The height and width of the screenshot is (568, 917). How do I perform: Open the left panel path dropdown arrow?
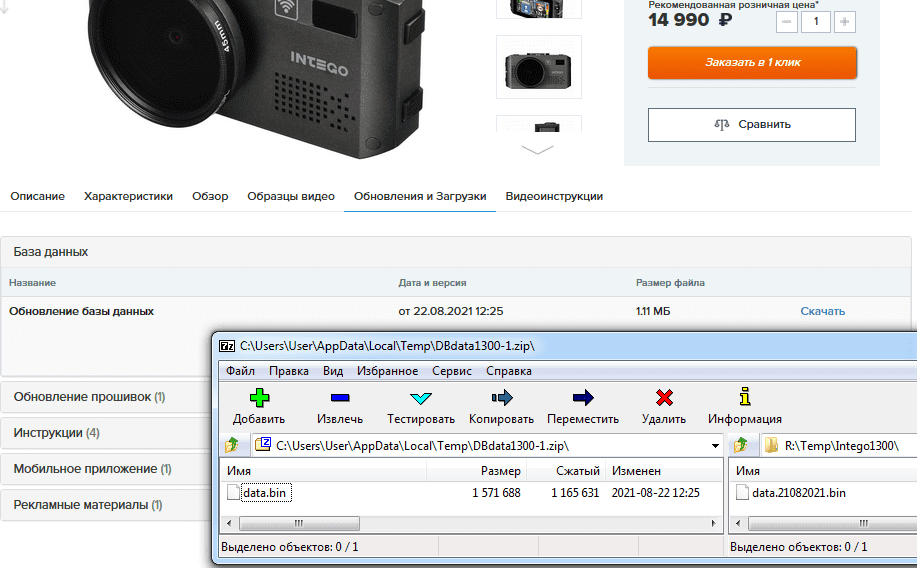coord(715,446)
